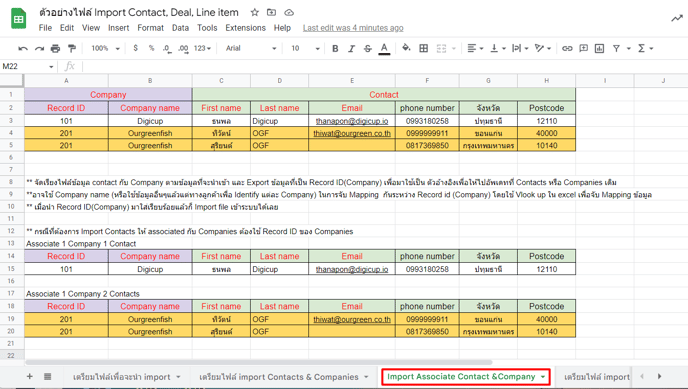Open the text color picker
This screenshot has height=389, width=688.
tap(384, 48)
